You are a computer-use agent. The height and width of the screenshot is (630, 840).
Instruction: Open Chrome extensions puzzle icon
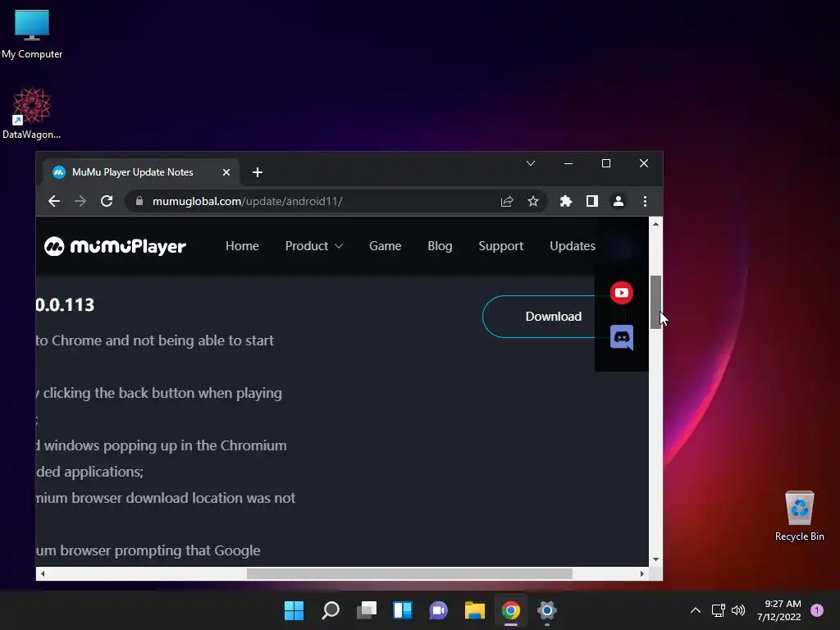coord(566,202)
